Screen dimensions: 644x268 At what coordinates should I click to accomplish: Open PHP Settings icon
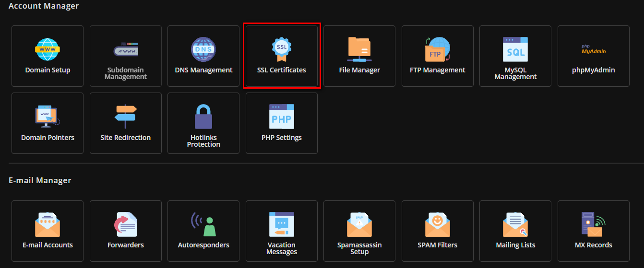pyautogui.click(x=282, y=117)
